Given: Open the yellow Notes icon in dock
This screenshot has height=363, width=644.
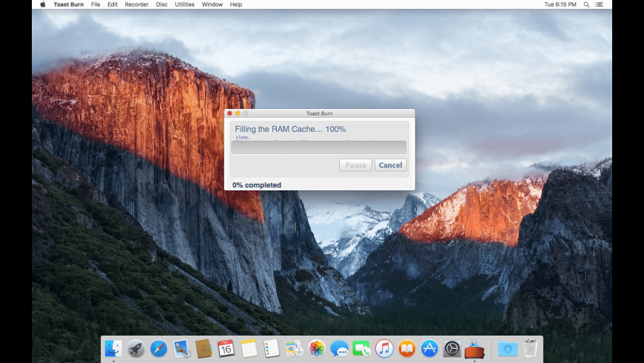Looking at the screenshot, I should (249, 349).
